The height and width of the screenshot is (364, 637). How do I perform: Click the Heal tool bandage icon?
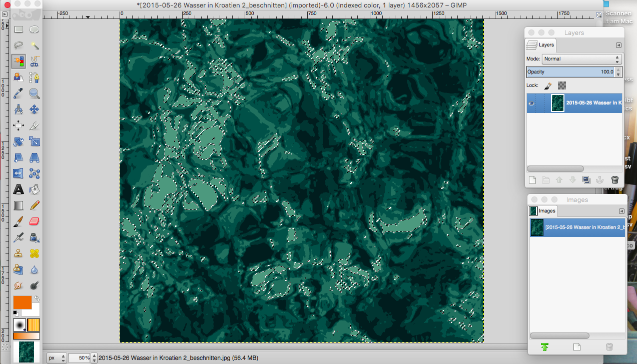pyautogui.click(x=35, y=253)
